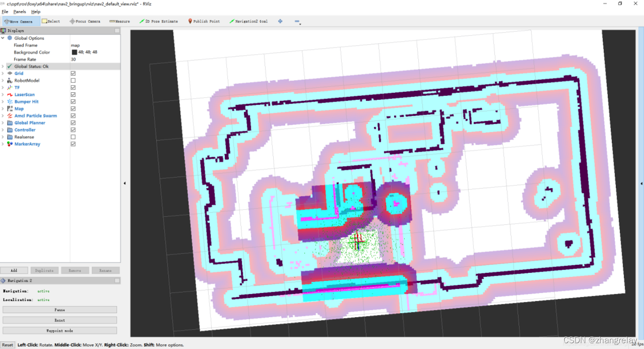Click the Navigation 2 panel icon
644x349 pixels.
click(4, 280)
